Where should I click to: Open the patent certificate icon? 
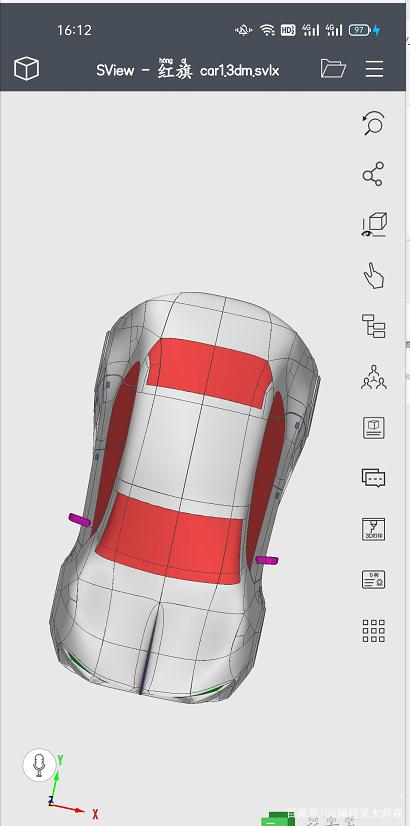pos(374,579)
